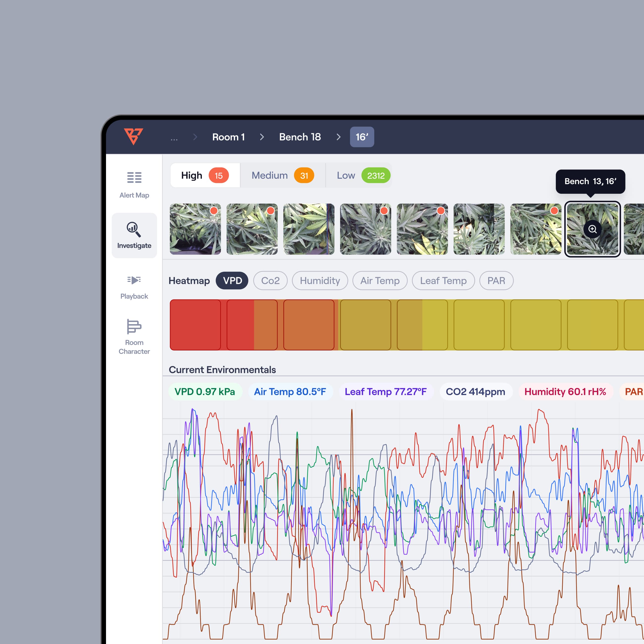The height and width of the screenshot is (644, 644).
Task: Open the first plant thumbnail
Action: pyautogui.click(x=195, y=229)
